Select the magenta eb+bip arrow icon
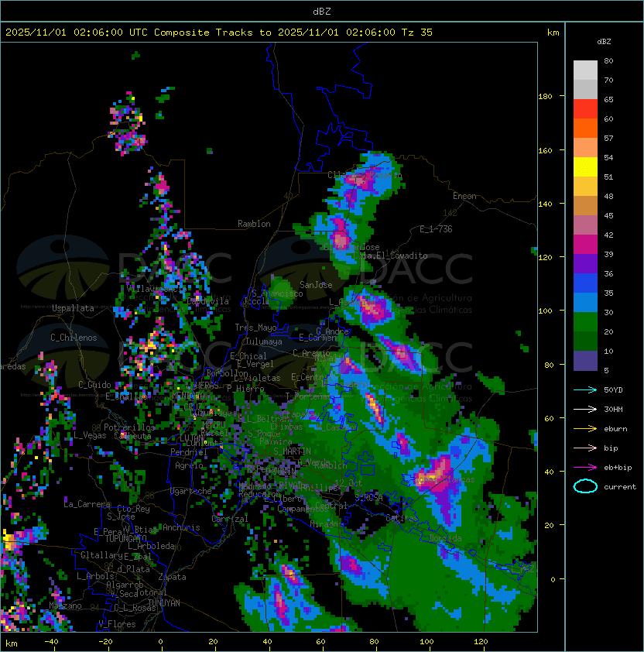This screenshot has width=644, height=652. [x=585, y=467]
